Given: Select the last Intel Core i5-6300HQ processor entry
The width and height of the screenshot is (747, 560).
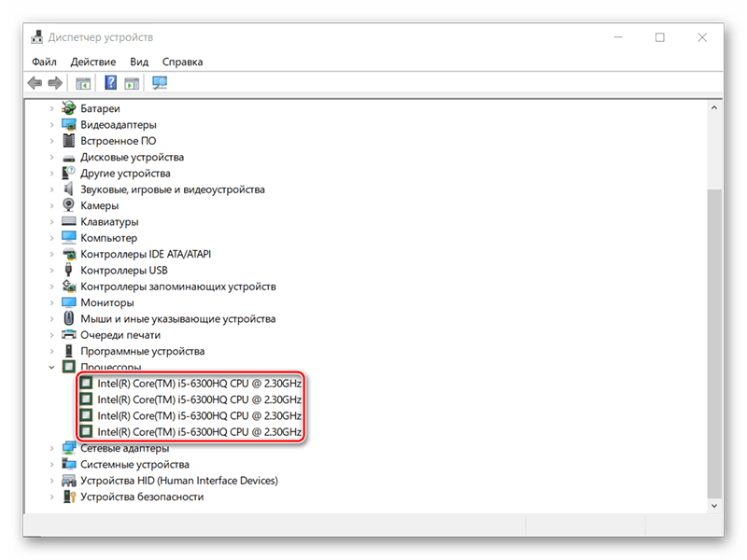Looking at the screenshot, I should (x=199, y=432).
